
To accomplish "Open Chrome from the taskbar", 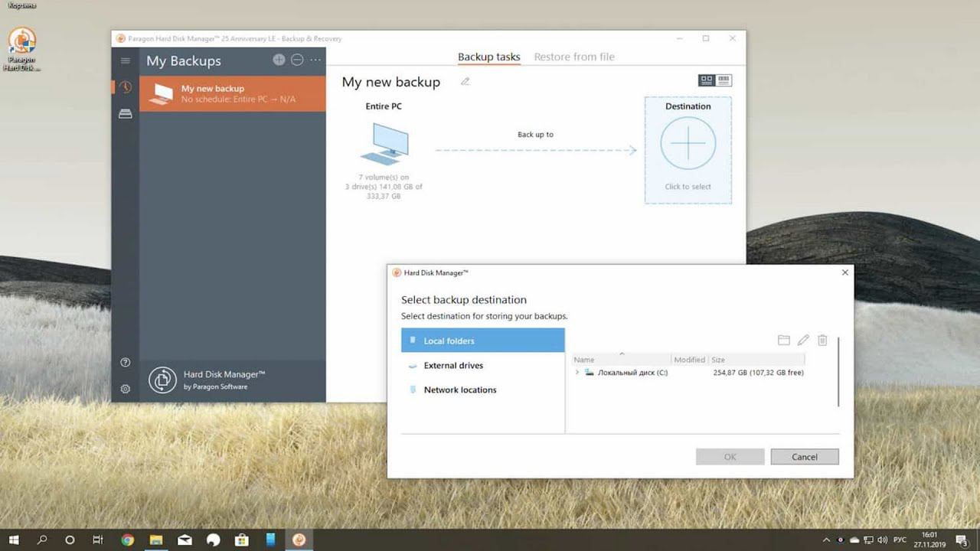I will 128,540.
